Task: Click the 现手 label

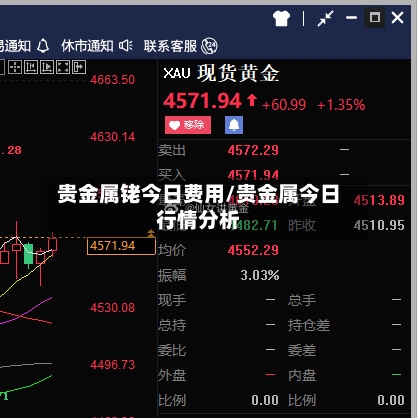Action: (x=172, y=300)
